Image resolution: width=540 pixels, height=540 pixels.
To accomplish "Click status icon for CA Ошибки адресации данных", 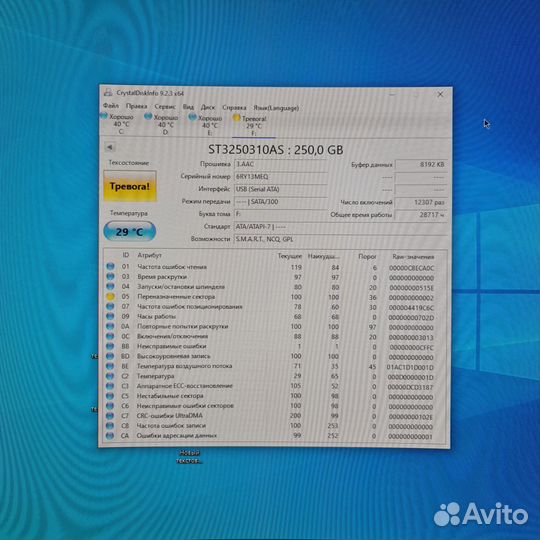I will click(x=110, y=436).
